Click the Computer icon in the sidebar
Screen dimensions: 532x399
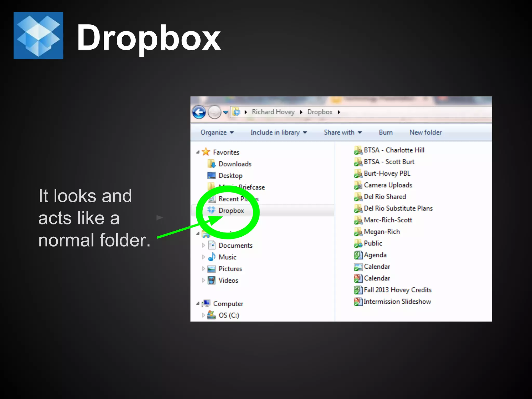pyautogui.click(x=206, y=303)
